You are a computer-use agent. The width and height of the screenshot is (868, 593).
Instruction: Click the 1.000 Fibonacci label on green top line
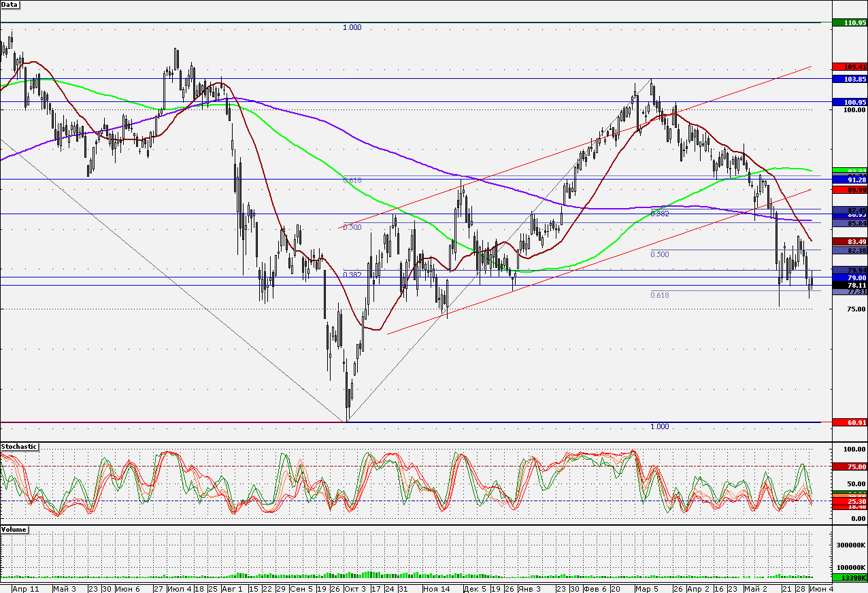click(x=352, y=27)
